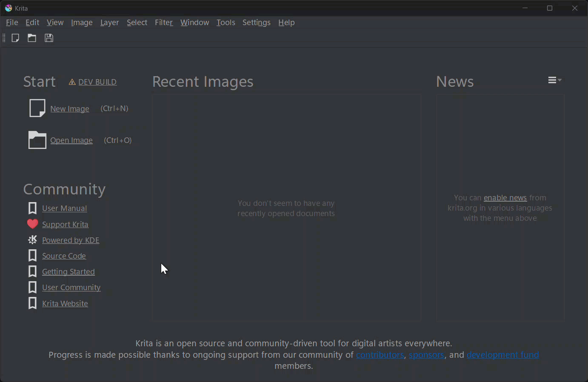Open the News hamburger menu dropdown
Viewport: 588px width, 382px height.
tap(554, 80)
